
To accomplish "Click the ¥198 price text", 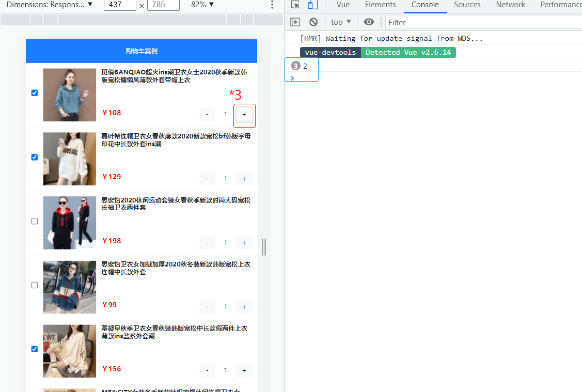I will point(112,241).
